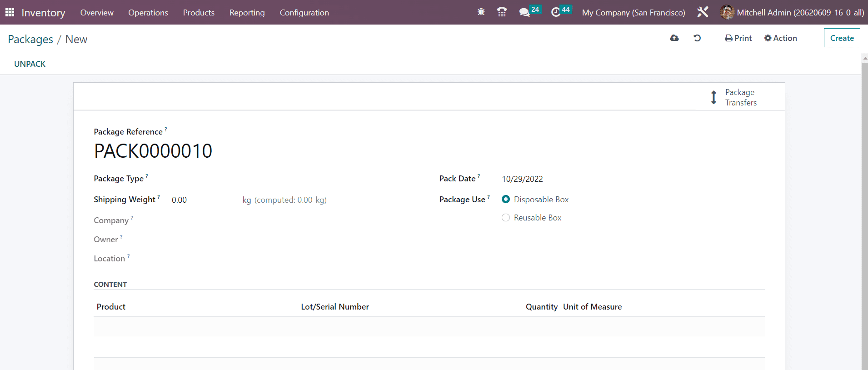Click the Quantity column header
Viewport: 868px width, 370px height.
coord(541,307)
